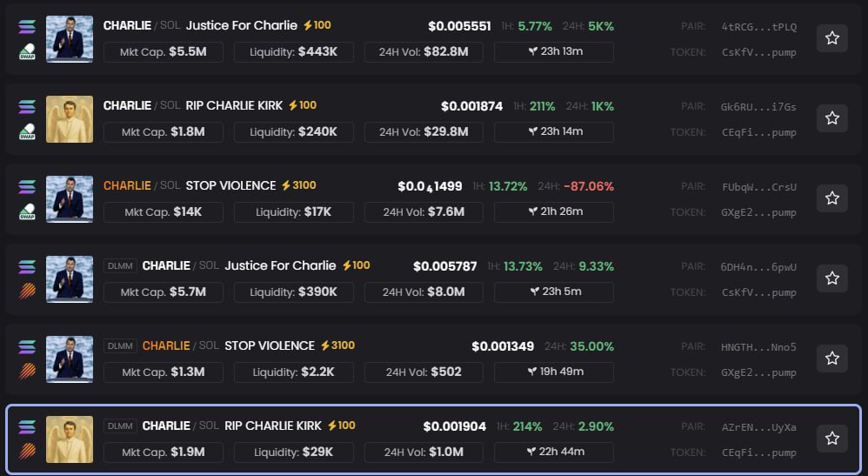Open token thumbnail in $0.005551 price row

coord(70,39)
